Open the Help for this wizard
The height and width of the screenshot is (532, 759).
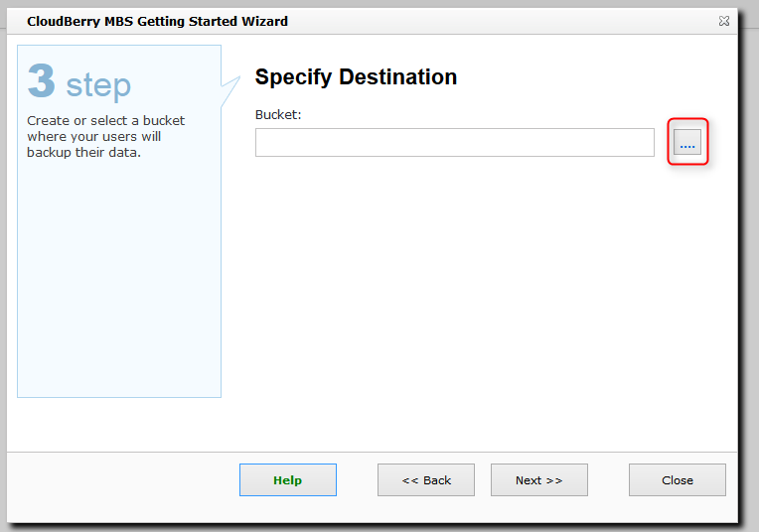(287, 480)
